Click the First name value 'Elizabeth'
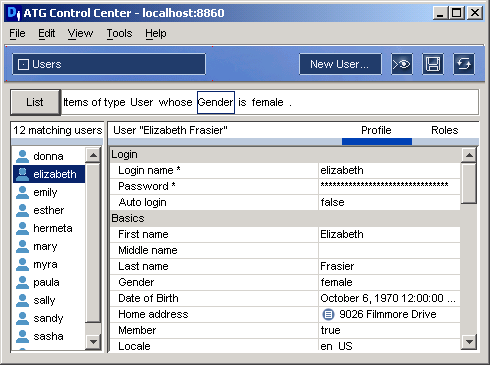 389,234
